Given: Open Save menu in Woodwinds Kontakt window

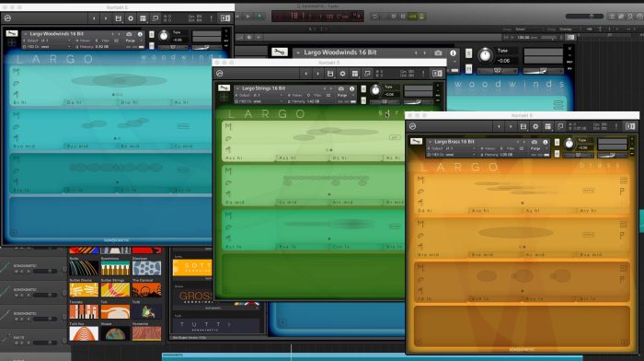Looking at the screenshot, I should point(119,18).
